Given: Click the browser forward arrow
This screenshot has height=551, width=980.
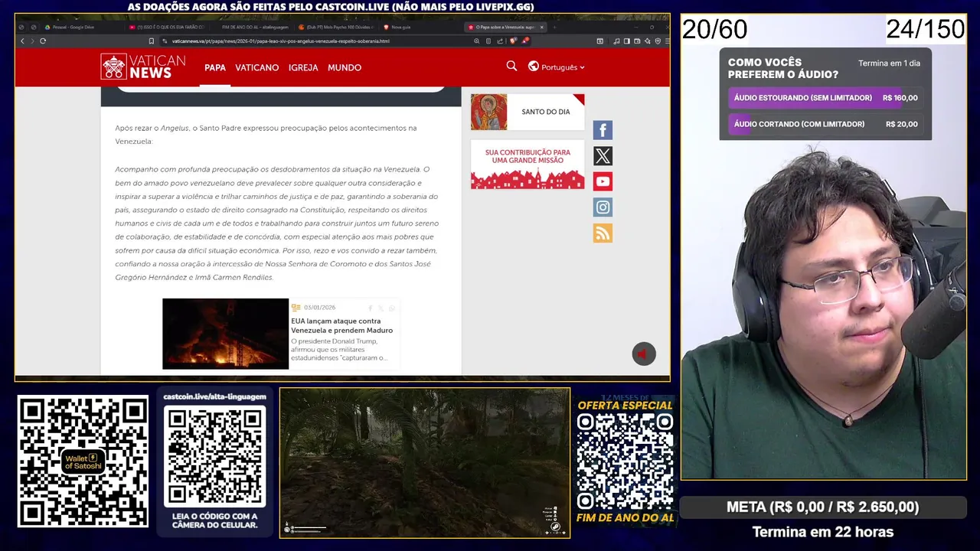Looking at the screenshot, I should (32, 41).
